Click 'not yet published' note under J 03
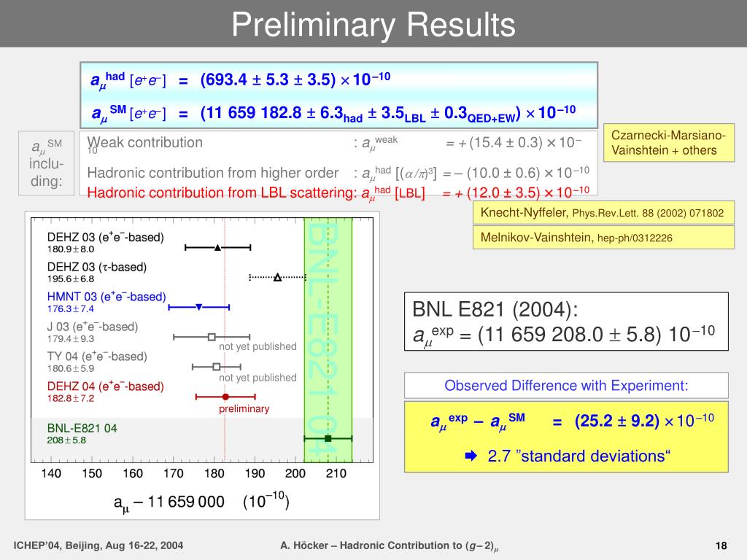The height and width of the screenshot is (560, 747). coord(258,346)
